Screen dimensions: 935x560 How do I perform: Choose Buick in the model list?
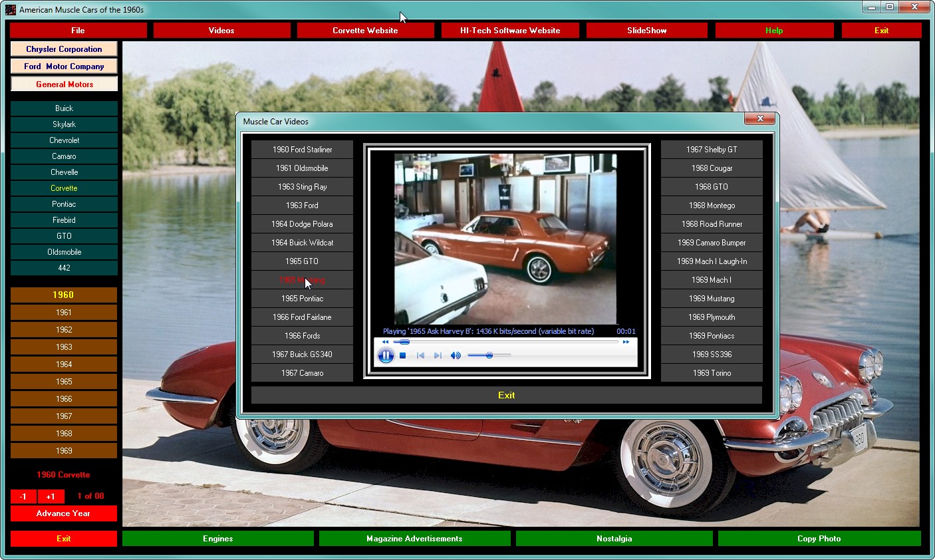pos(64,108)
